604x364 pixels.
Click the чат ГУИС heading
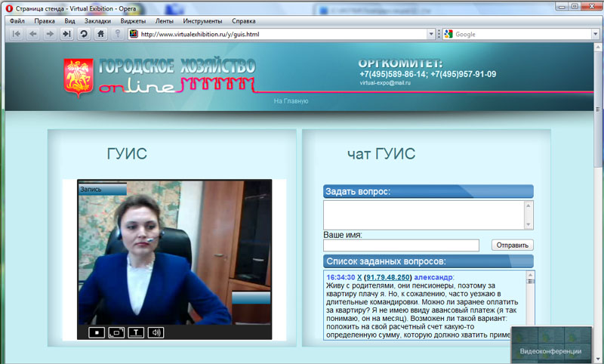[x=381, y=154]
